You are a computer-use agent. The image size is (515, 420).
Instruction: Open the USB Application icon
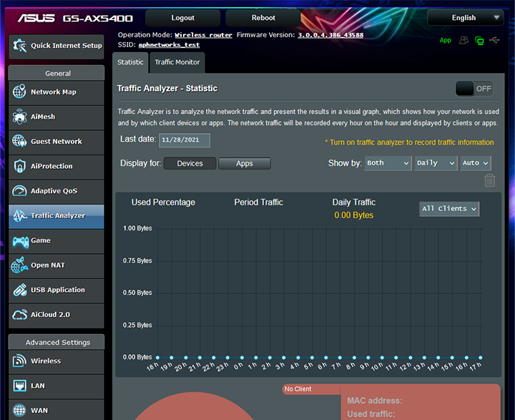click(x=19, y=290)
